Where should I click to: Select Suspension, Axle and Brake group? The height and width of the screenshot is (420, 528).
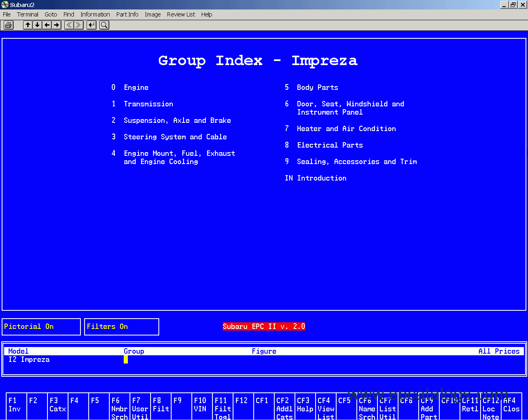pyautogui.click(x=171, y=120)
